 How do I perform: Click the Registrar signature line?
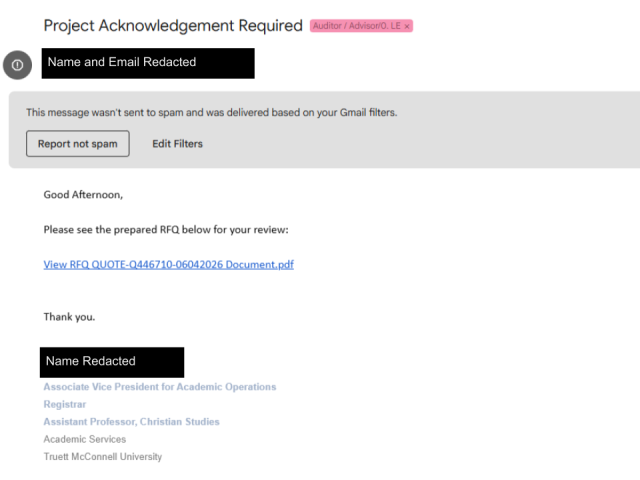[65, 404]
